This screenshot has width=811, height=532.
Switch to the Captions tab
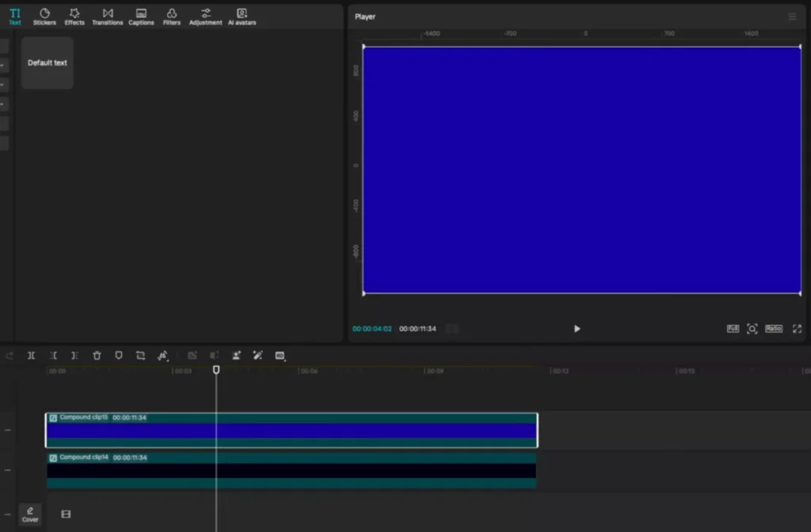pyautogui.click(x=141, y=17)
